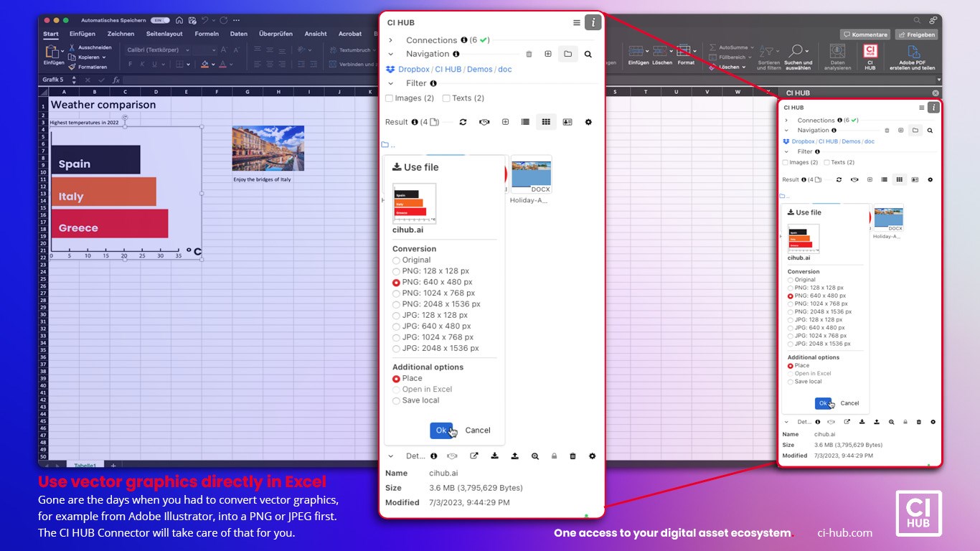Image resolution: width=980 pixels, height=551 pixels.
Task: Open Zeichnen ribbon tab
Action: point(121,34)
